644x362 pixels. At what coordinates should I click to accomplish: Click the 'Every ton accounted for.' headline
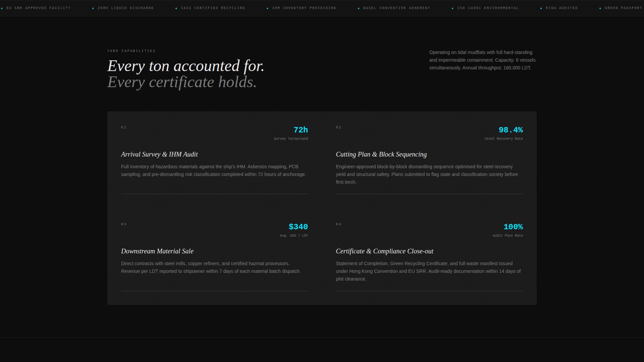click(x=185, y=66)
